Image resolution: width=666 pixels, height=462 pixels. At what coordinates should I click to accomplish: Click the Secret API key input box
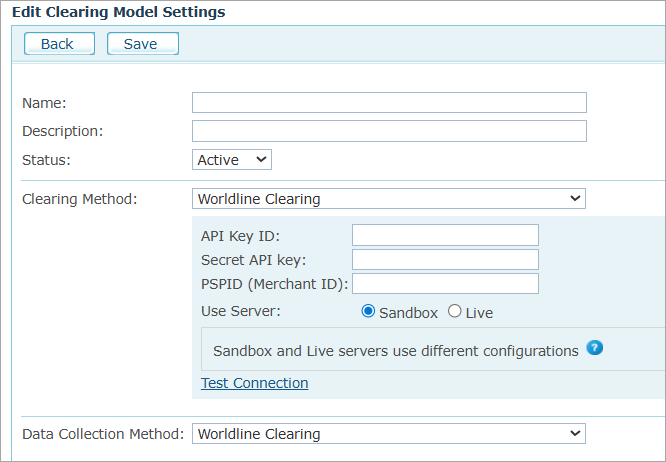[x=445, y=260]
